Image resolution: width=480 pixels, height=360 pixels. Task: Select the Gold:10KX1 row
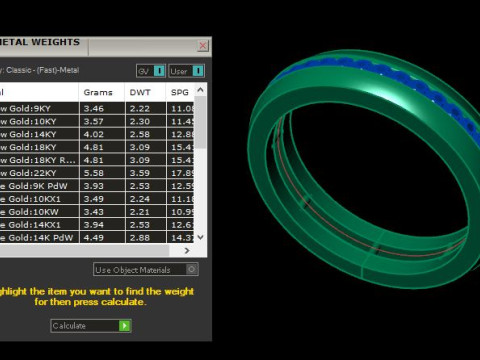[x=97, y=199]
